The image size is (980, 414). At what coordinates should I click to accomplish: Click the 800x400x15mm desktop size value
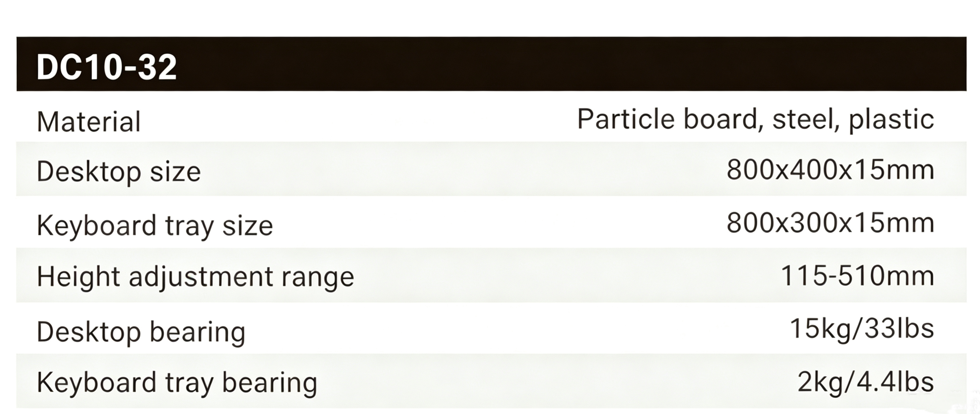pyautogui.click(x=830, y=170)
